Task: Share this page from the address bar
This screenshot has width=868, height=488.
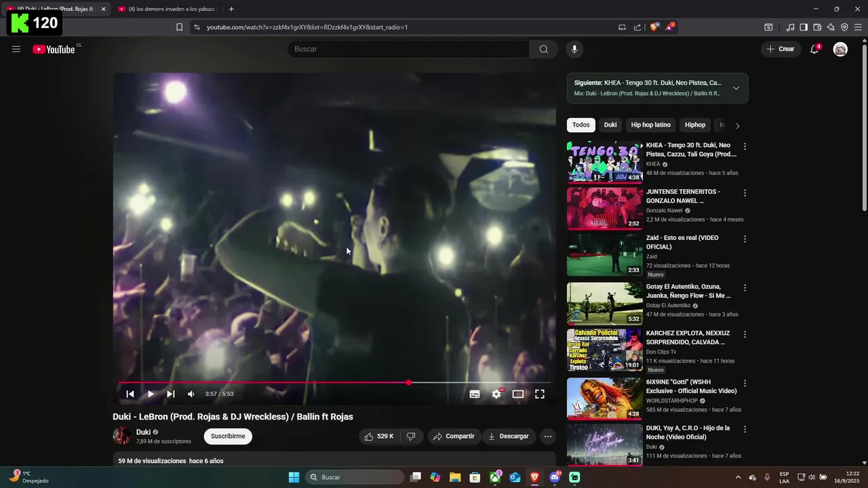Action: point(637,27)
